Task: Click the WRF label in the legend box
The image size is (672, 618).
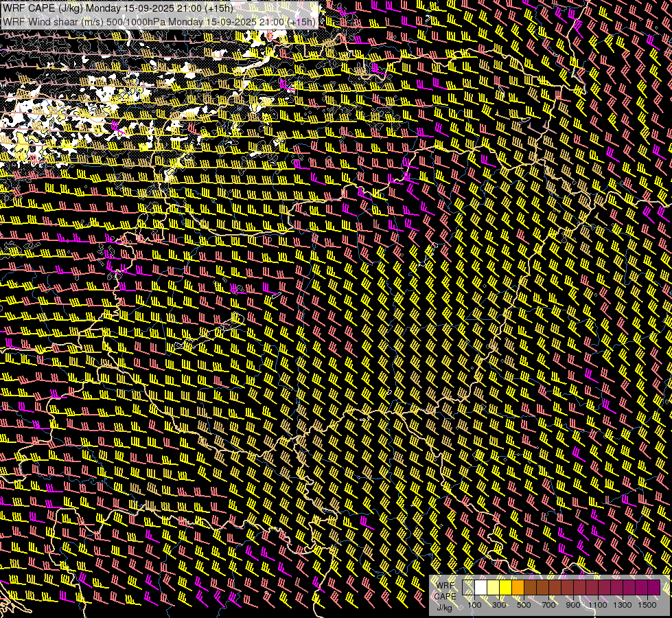Action: point(445,586)
